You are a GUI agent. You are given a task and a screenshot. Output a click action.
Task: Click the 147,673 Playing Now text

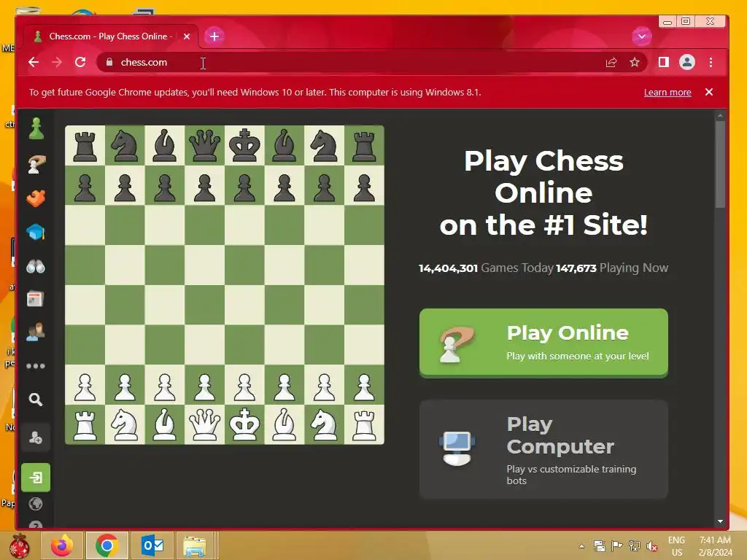(612, 268)
